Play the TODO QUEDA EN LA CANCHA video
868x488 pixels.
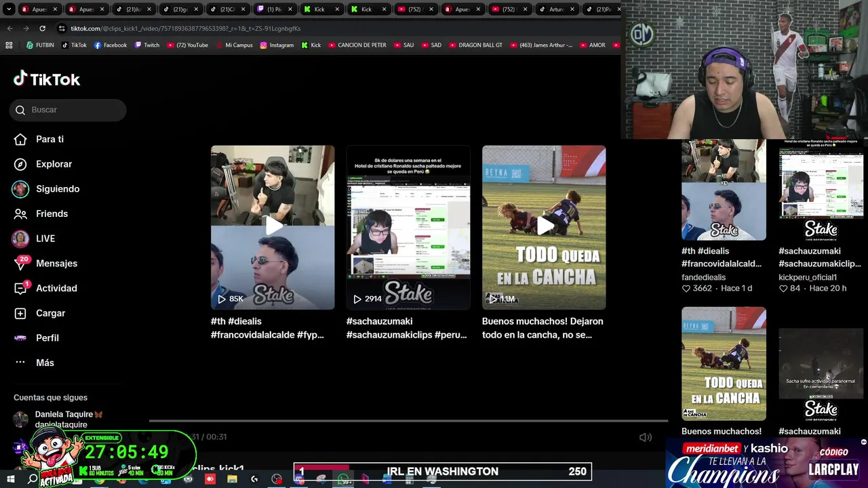coord(544,227)
